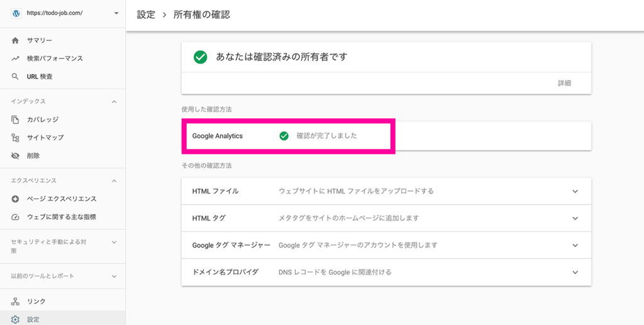Click メタタグをサイトのホームページに追加します description
This screenshot has height=325, width=644.
pyautogui.click(x=348, y=219)
